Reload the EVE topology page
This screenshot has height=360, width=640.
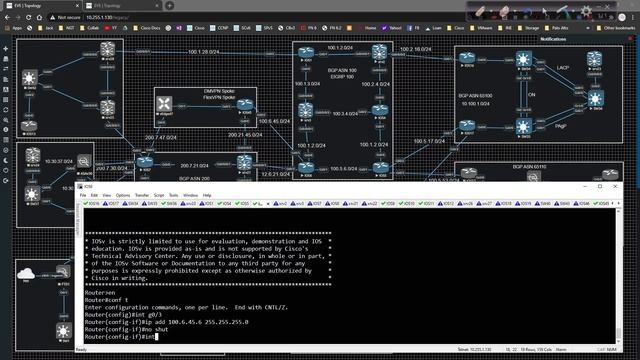[29, 18]
